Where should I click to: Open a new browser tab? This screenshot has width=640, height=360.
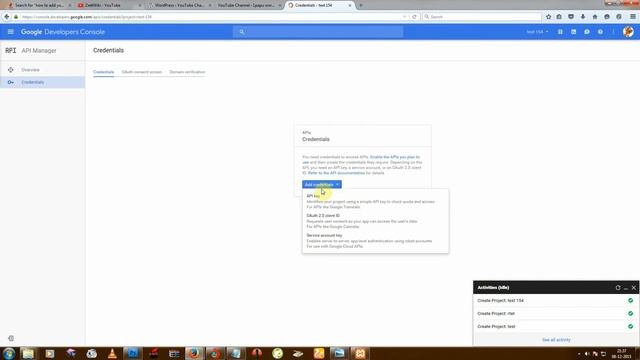[x=361, y=5]
